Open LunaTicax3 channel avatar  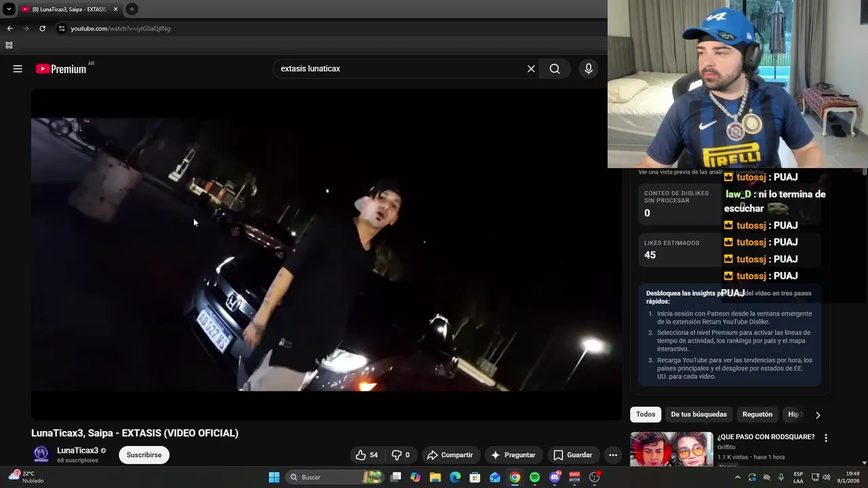pyautogui.click(x=41, y=455)
